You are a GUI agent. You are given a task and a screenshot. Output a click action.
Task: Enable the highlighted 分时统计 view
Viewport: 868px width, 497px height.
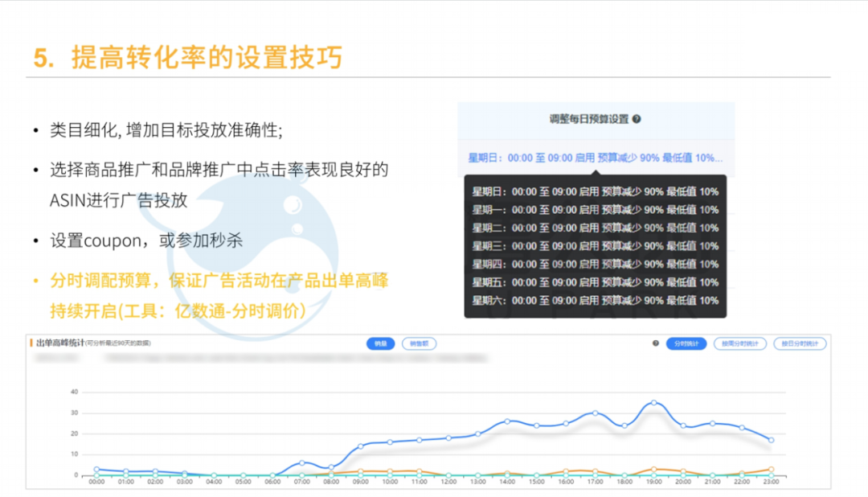click(686, 343)
